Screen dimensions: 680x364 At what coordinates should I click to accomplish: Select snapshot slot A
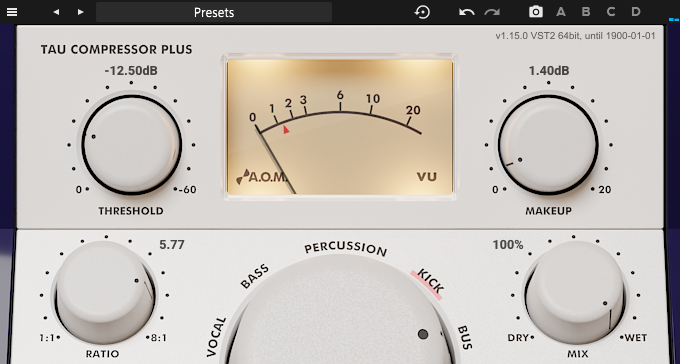[x=561, y=12]
